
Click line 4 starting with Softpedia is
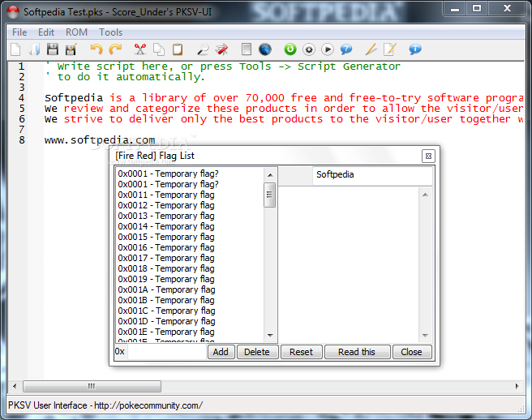(x=284, y=98)
